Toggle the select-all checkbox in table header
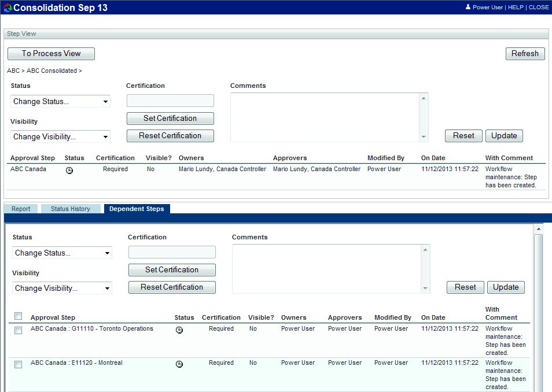552x392 pixels. [19, 316]
